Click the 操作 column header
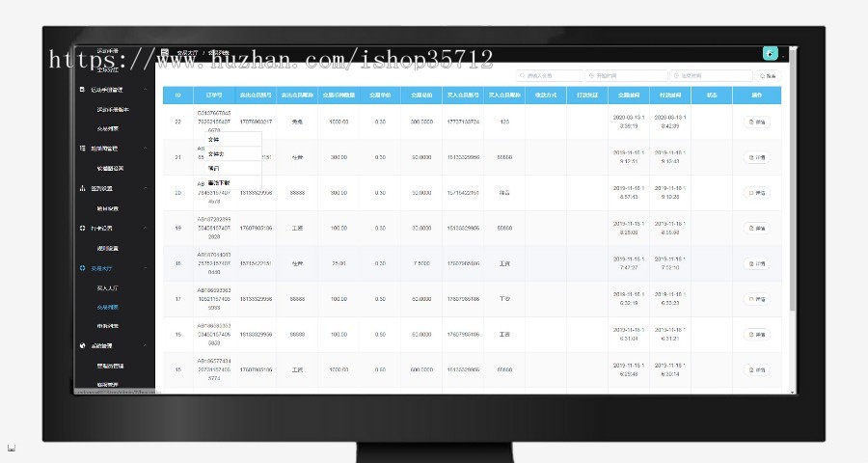Viewport: 868px width, 463px height. click(x=757, y=95)
